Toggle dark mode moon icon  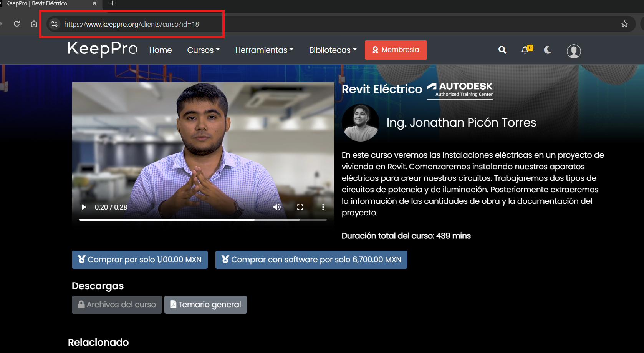coord(548,50)
